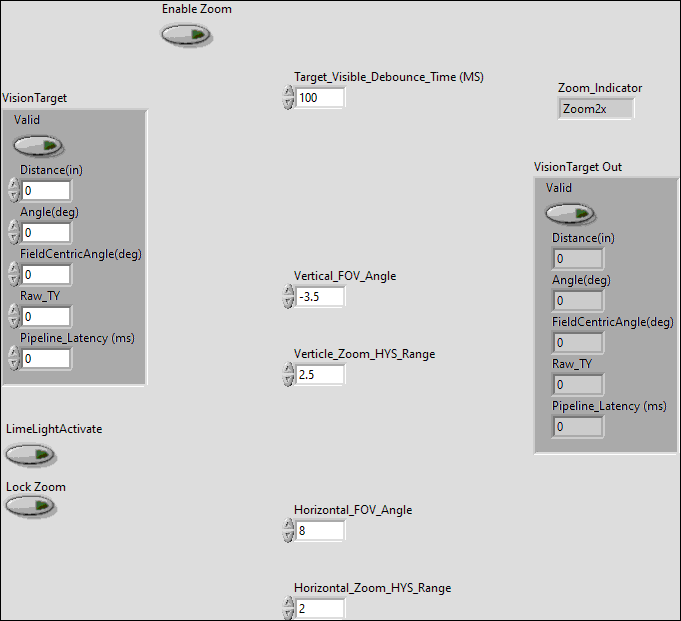681x621 pixels.
Task: Click the Horizontal_FOV_Angle input showing 8
Action: point(320,531)
